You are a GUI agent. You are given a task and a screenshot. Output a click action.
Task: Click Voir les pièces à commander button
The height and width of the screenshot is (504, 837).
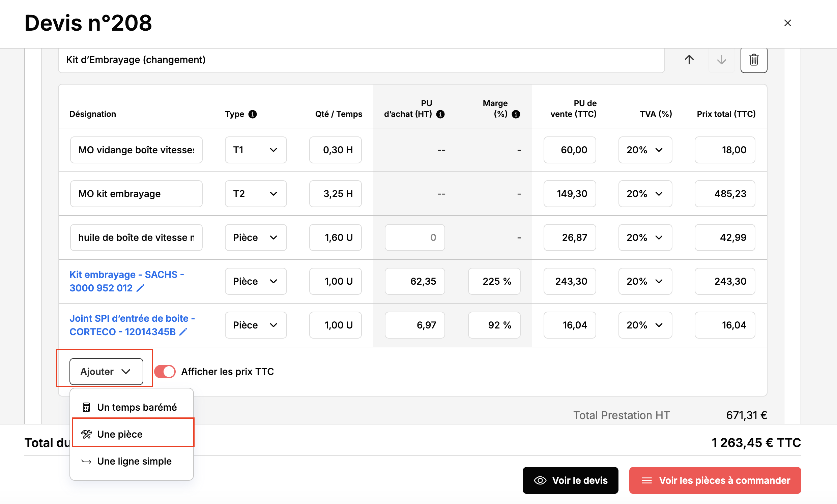(715, 480)
